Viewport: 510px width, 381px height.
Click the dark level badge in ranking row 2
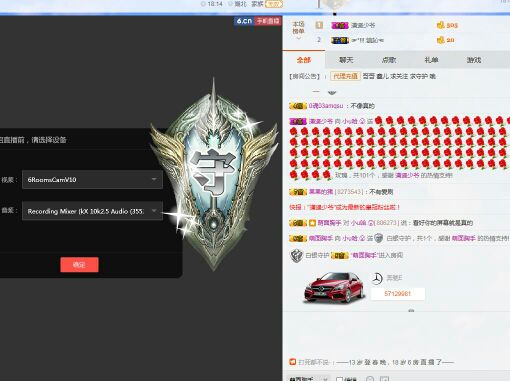pyautogui.click(x=340, y=40)
